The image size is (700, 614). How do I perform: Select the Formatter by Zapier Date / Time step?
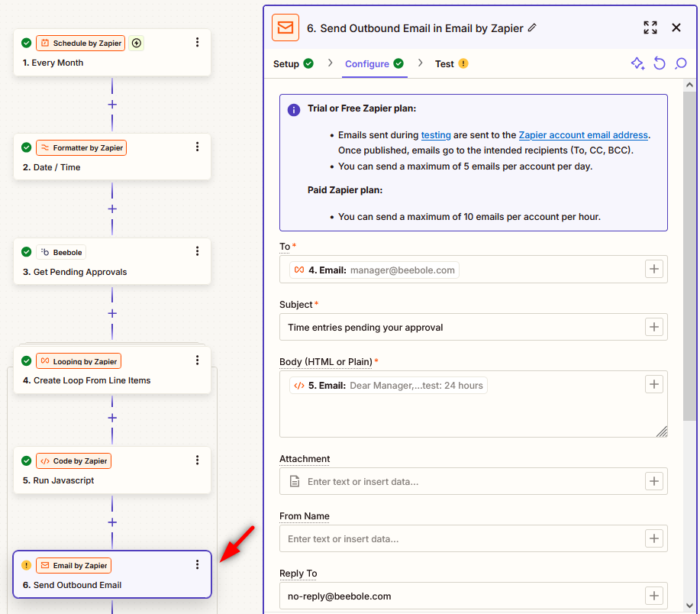point(112,157)
